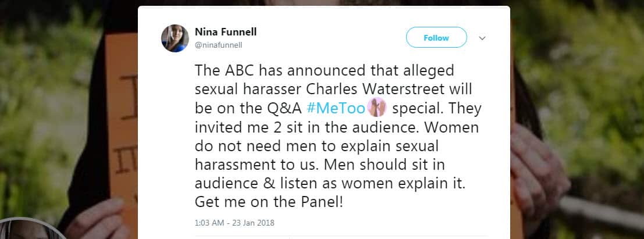The width and height of the screenshot is (644, 239).
Task: Open the 1:03 AM - 23 Jan 2018 timestamp
Action: 234,222
